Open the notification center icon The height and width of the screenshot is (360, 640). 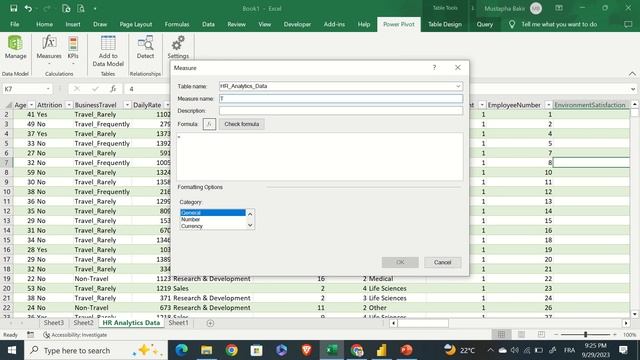click(623, 350)
